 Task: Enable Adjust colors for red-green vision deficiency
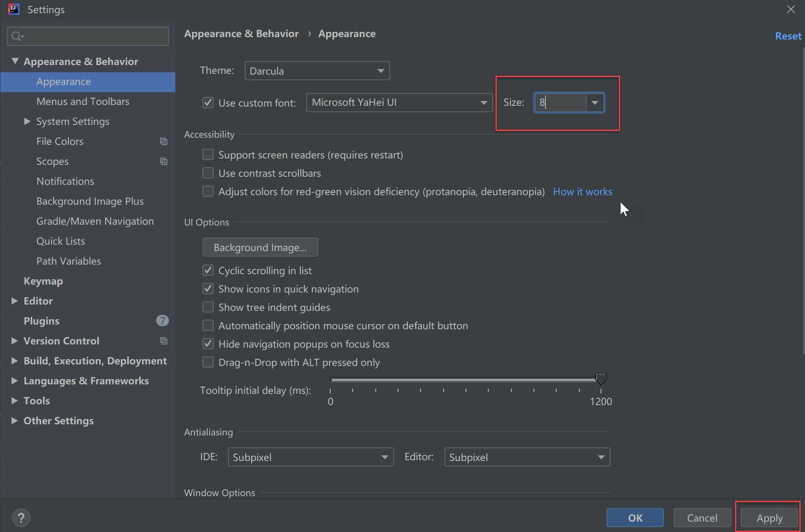[x=208, y=191]
